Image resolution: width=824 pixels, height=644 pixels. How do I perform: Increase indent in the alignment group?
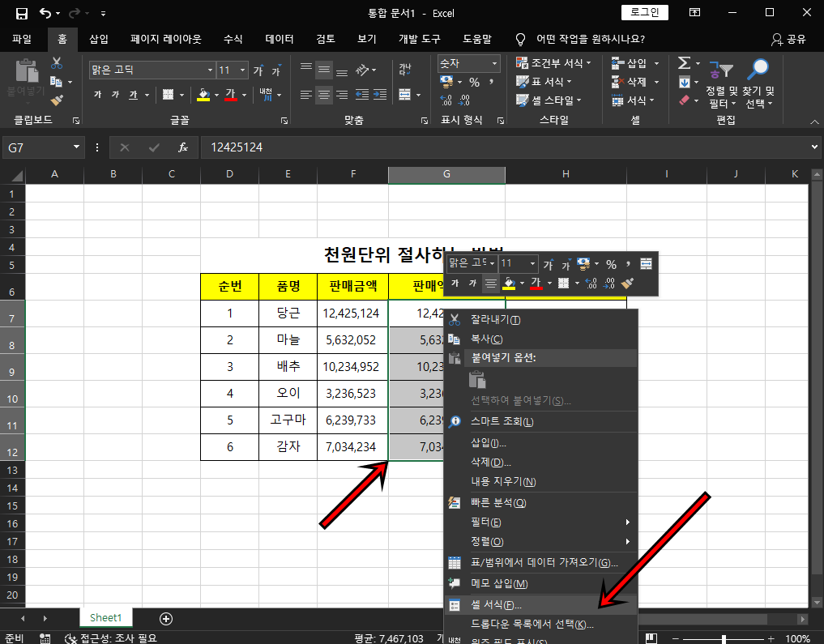pos(380,95)
